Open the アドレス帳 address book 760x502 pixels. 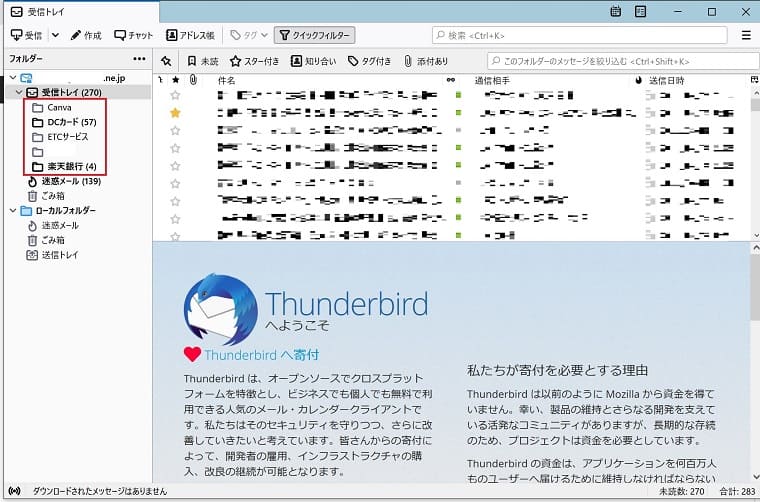tap(190, 35)
